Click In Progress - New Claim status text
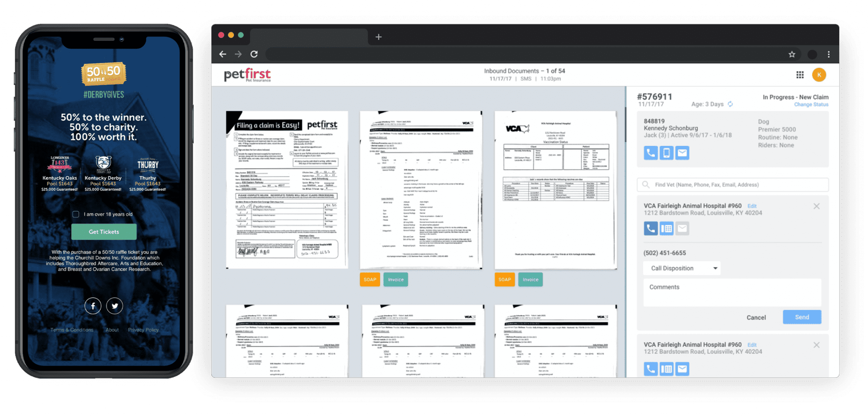This screenshot has width=868, height=417. [796, 97]
